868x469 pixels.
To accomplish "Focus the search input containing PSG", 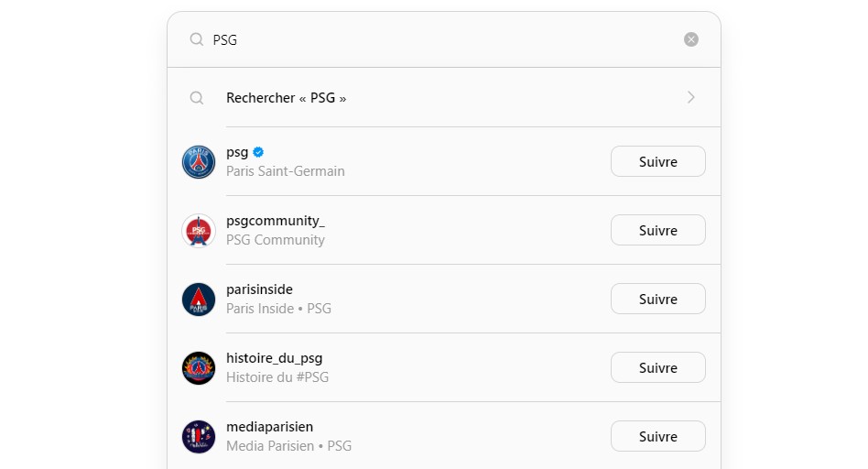I will pyautogui.click(x=443, y=40).
